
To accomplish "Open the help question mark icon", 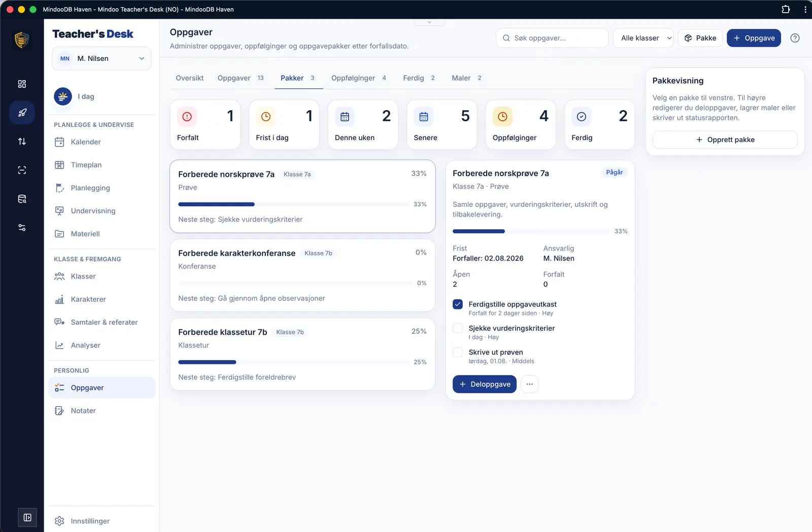I will (795, 38).
